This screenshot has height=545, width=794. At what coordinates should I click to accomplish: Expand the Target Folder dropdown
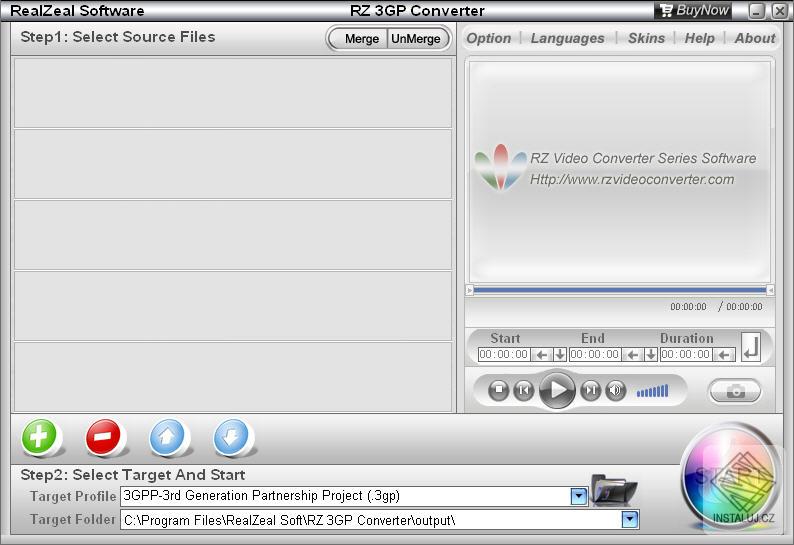tap(629, 519)
